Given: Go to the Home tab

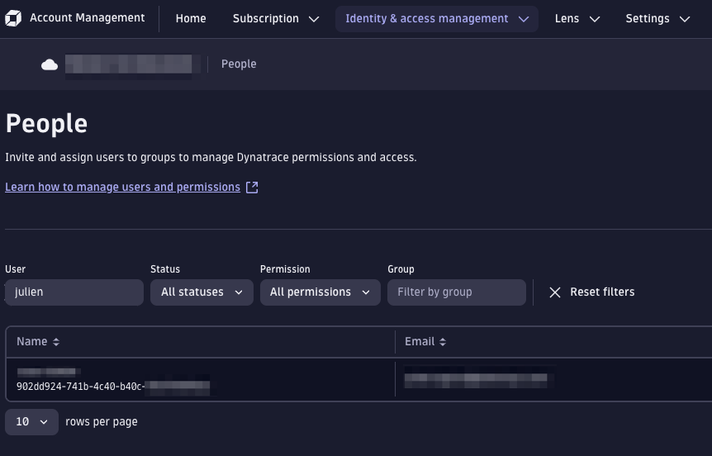Looking at the screenshot, I should tap(190, 19).
